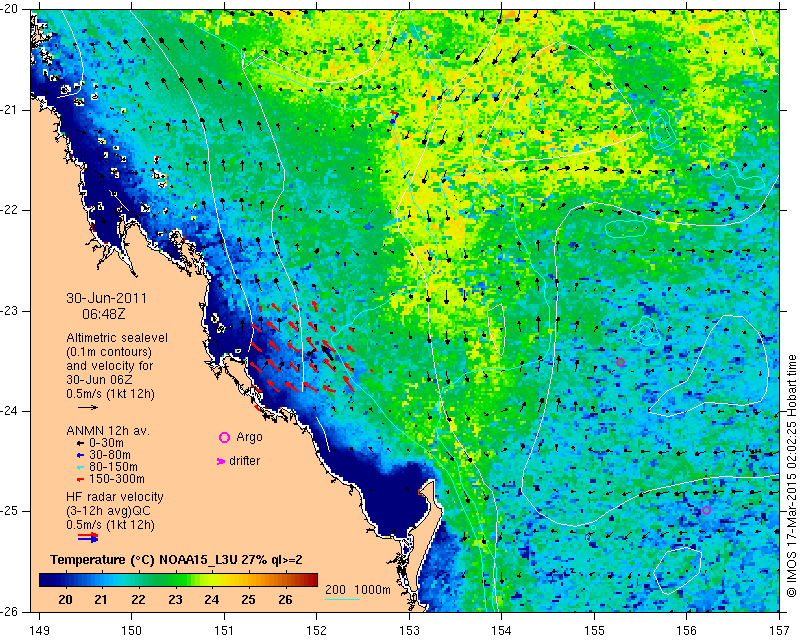This screenshot has width=800, height=640.
Task: Click the red-blue mooring marker near 152.8E, 21S
Action: pos(393,116)
